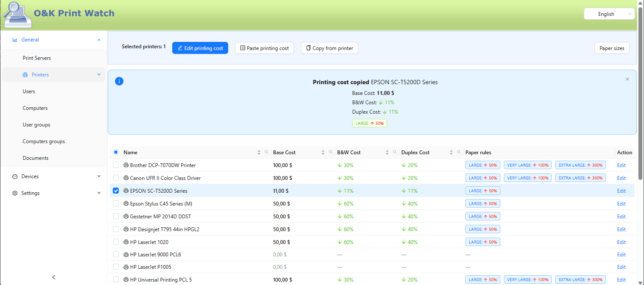
Task: Sort the table by the Base Cost arrows
Action: [x=323, y=153]
